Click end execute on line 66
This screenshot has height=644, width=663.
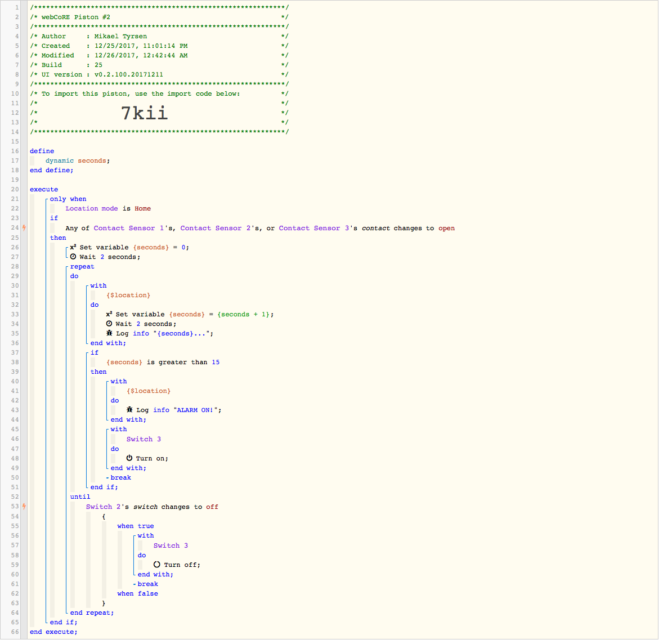(x=53, y=632)
